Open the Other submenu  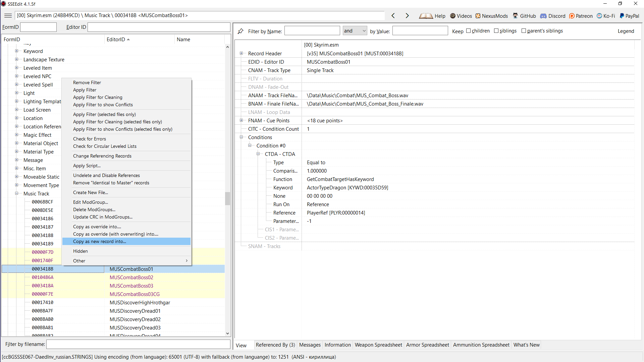126,261
